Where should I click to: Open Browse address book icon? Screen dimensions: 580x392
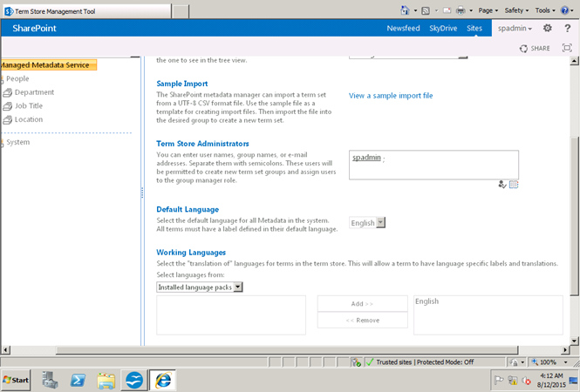coord(514,184)
